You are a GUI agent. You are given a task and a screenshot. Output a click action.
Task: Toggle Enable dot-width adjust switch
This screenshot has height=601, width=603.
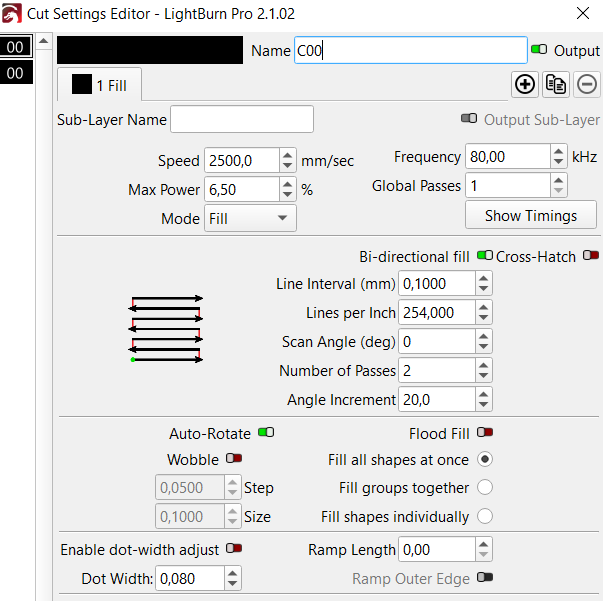234,548
